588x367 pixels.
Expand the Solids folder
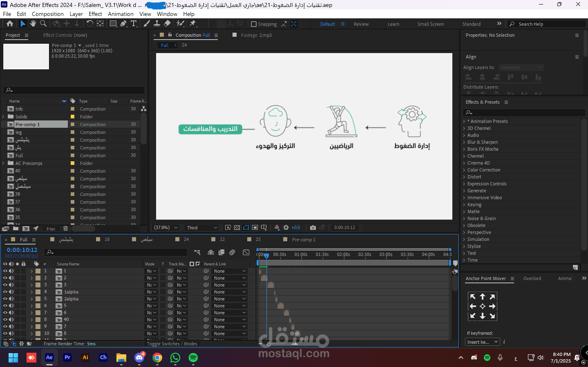click(4, 117)
